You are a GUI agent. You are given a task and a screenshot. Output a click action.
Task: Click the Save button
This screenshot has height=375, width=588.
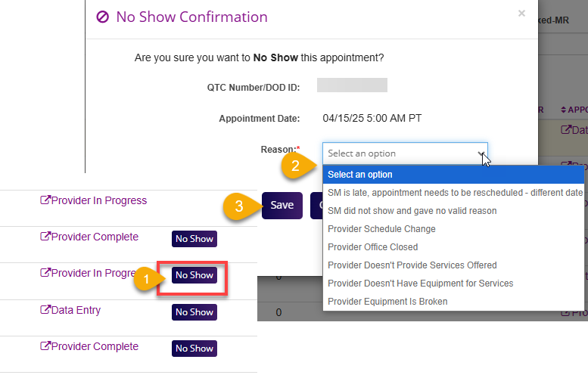pyautogui.click(x=282, y=205)
